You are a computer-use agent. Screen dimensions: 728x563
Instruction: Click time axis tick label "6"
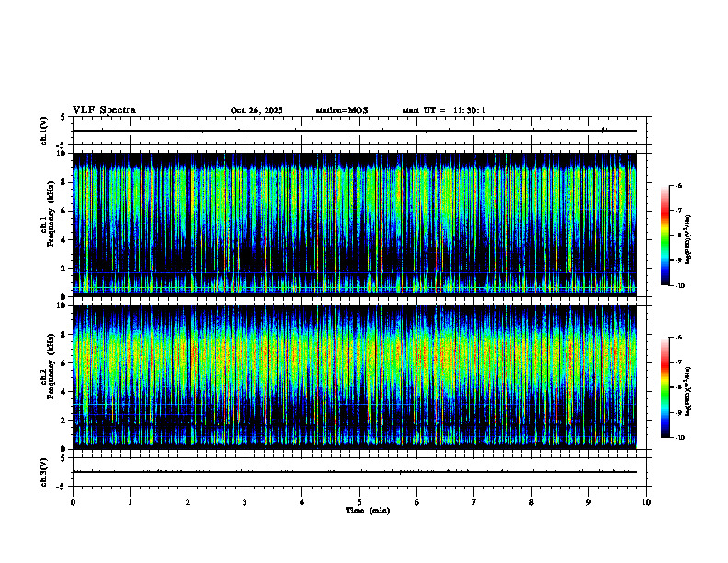pyautogui.click(x=417, y=502)
